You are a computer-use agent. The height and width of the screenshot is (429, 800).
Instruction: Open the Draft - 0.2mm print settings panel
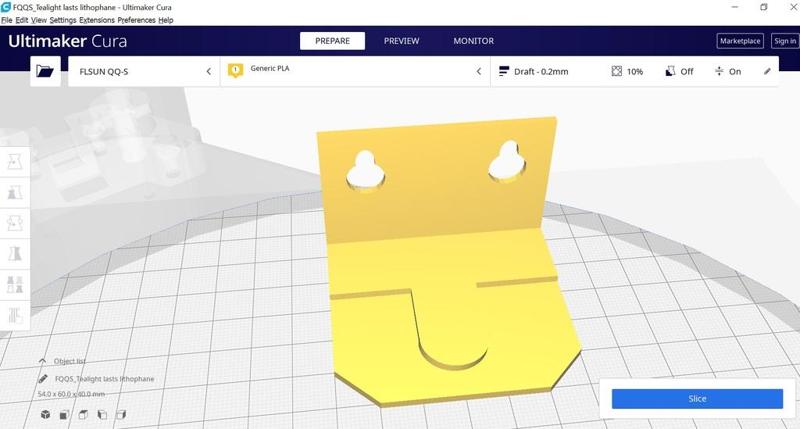pos(635,71)
